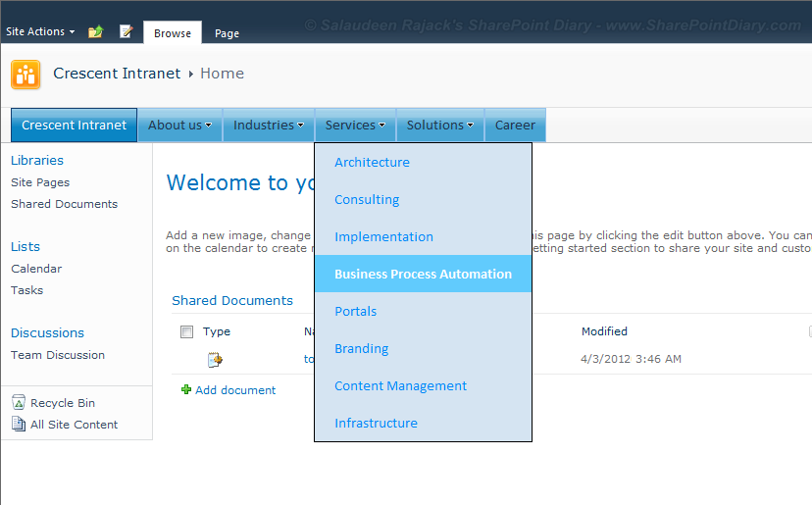
Task: Click the All Site Content link text
Action: [x=75, y=425]
